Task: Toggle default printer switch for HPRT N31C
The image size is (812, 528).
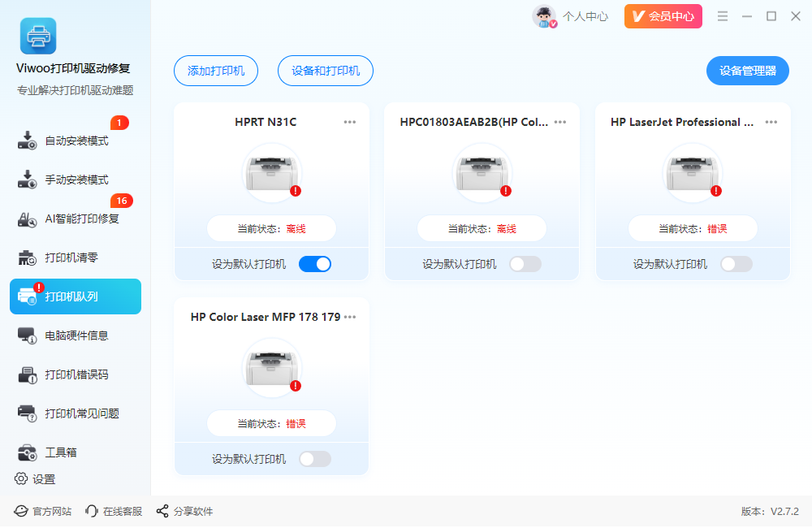Action: point(315,264)
